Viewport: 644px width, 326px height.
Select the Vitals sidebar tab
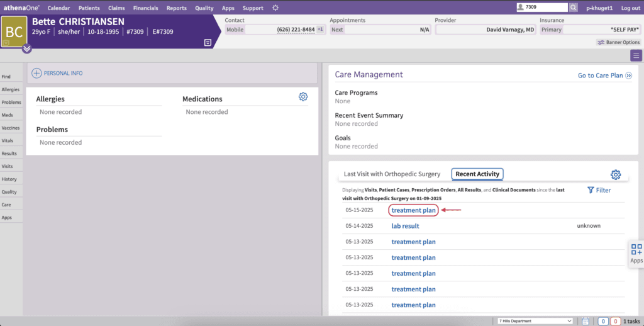(x=8, y=140)
